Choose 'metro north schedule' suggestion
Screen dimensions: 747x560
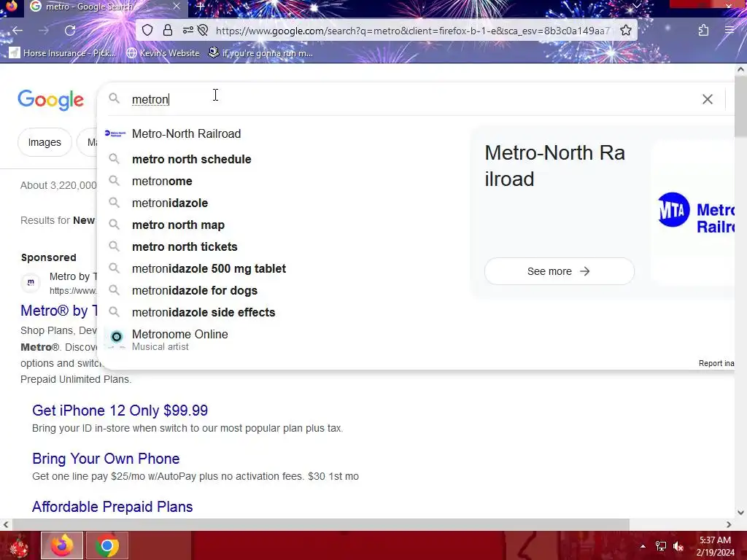tap(192, 159)
